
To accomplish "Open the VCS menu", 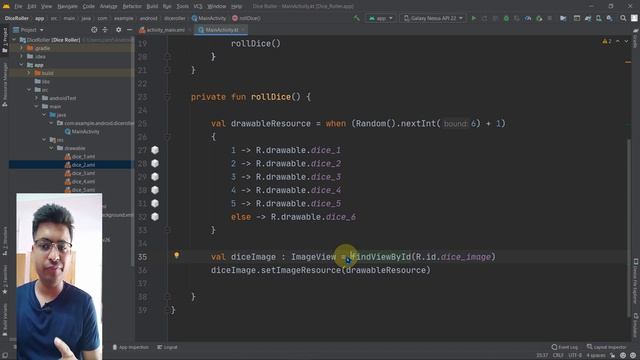I will pyautogui.click(x=198, y=6).
